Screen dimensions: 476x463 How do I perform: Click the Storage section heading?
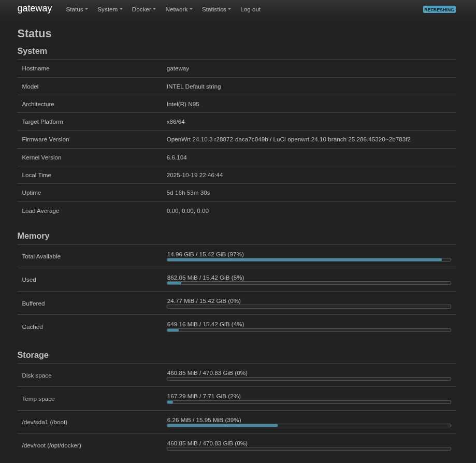coord(33,355)
